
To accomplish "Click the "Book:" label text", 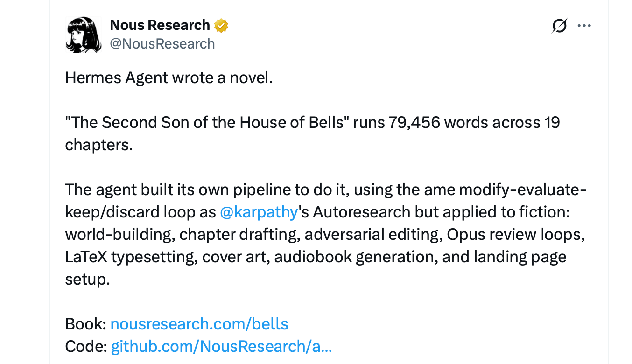I will point(86,324).
